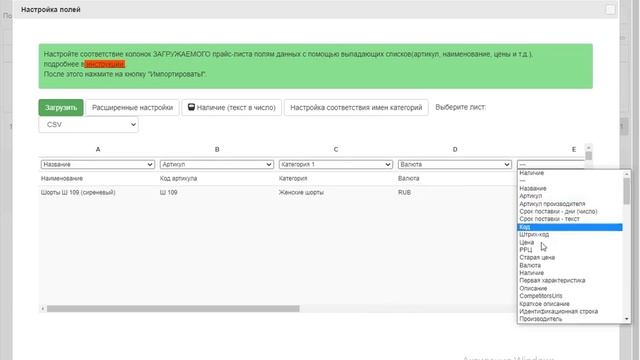Image resolution: width=640 pixels, height=360 pixels.
Task: Click cell Женские шорты
Action: click(301, 192)
